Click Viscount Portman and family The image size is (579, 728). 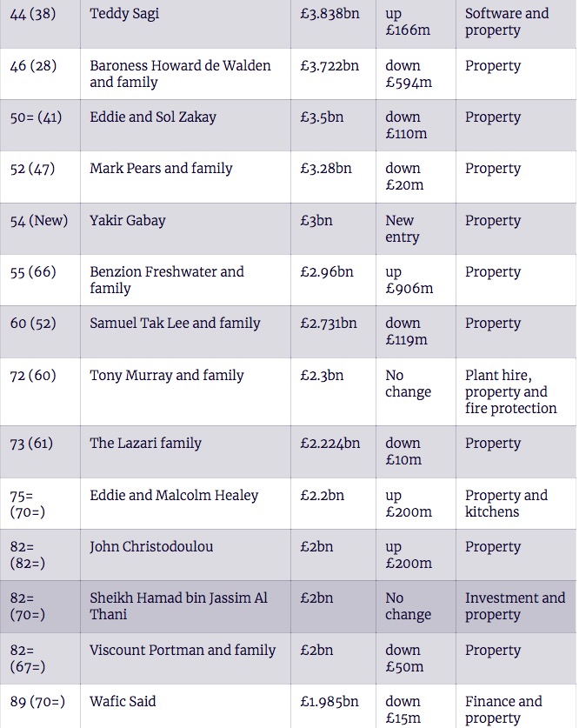coord(183,651)
